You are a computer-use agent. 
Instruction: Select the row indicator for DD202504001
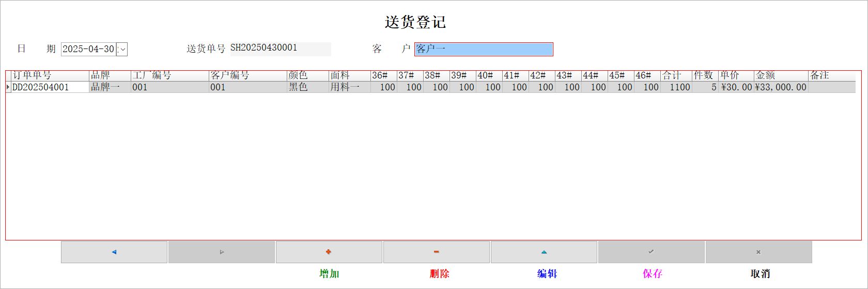tap(8, 87)
